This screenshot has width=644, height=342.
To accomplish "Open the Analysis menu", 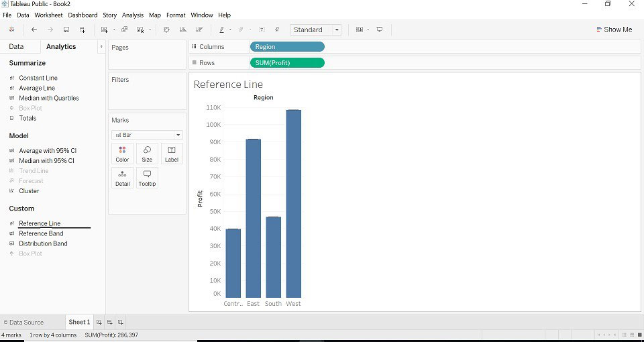I will [x=133, y=15].
